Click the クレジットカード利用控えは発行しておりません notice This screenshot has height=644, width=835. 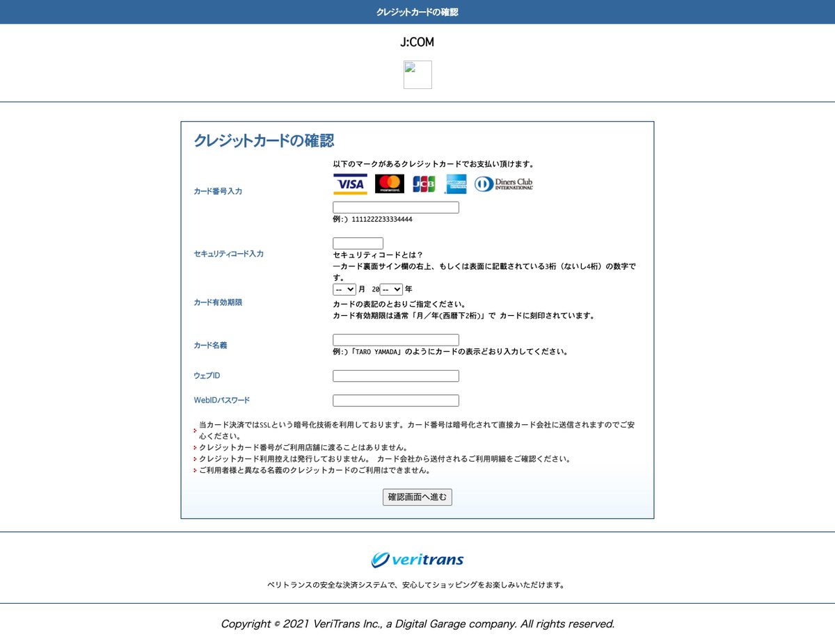click(385, 459)
